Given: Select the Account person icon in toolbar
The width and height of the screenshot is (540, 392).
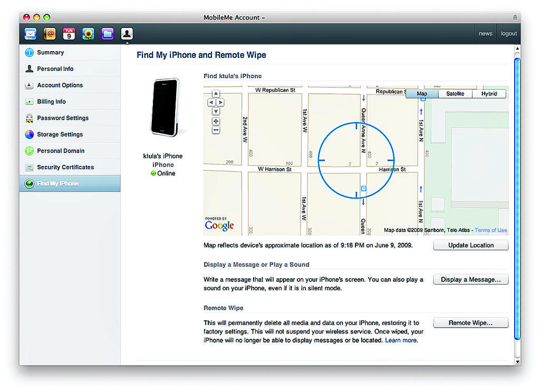Looking at the screenshot, I should click(x=127, y=34).
